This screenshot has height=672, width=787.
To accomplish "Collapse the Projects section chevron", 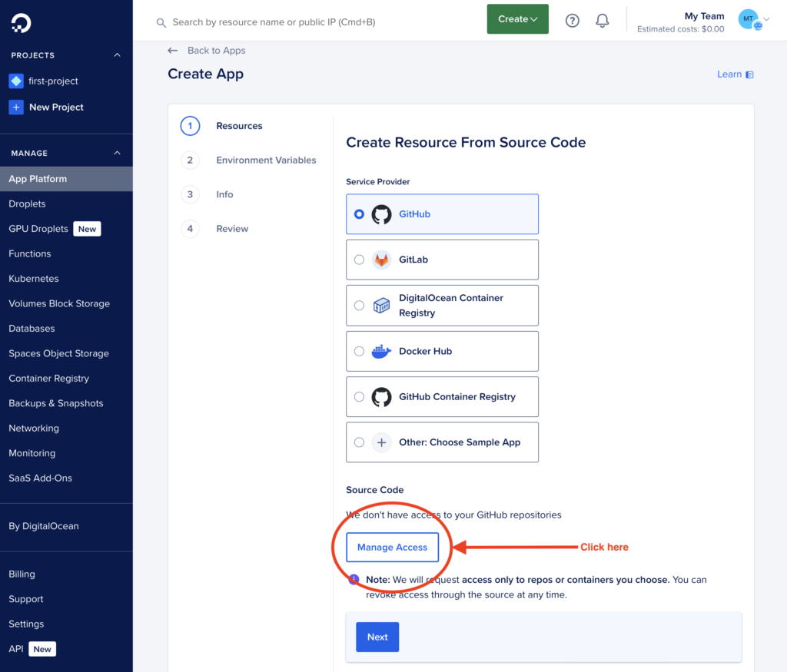I will tap(117, 55).
